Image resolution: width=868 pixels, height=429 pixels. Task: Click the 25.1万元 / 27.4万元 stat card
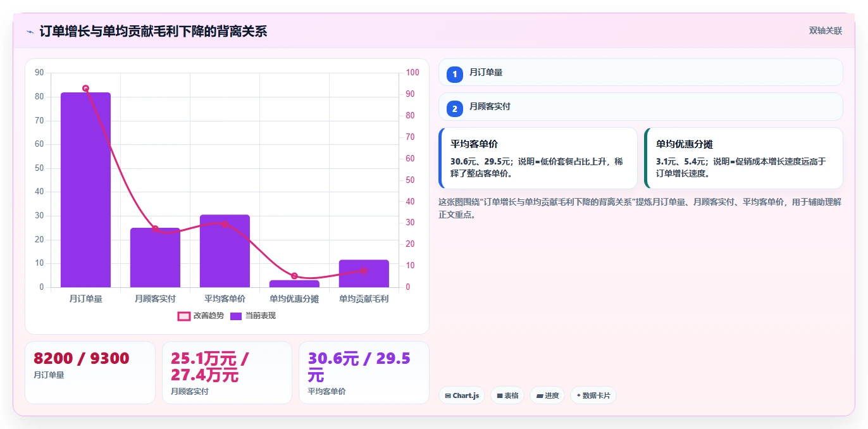point(227,373)
